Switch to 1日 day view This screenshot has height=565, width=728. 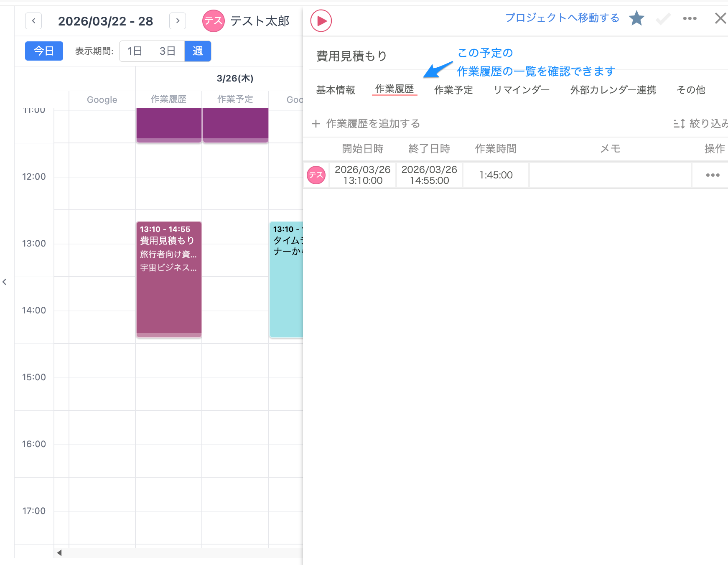click(x=135, y=51)
